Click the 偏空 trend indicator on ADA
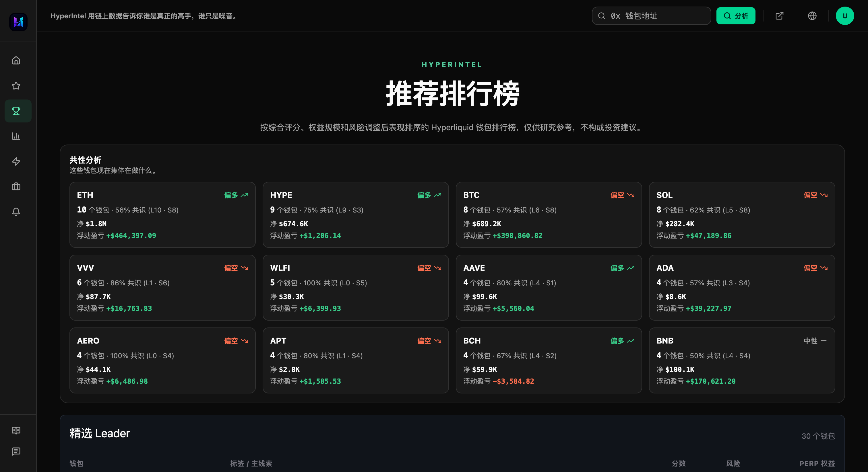Viewport: 868px width, 472px height. tap(815, 268)
